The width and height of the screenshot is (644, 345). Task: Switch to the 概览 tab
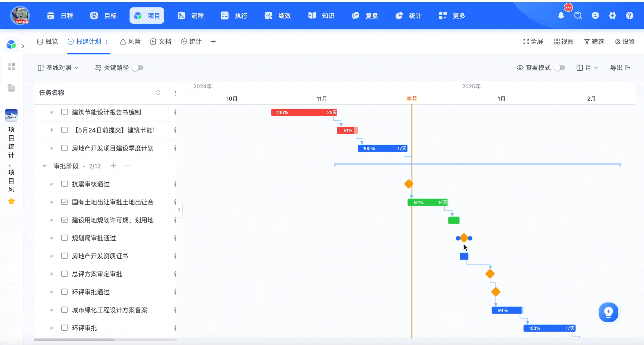pyautogui.click(x=47, y=42)
